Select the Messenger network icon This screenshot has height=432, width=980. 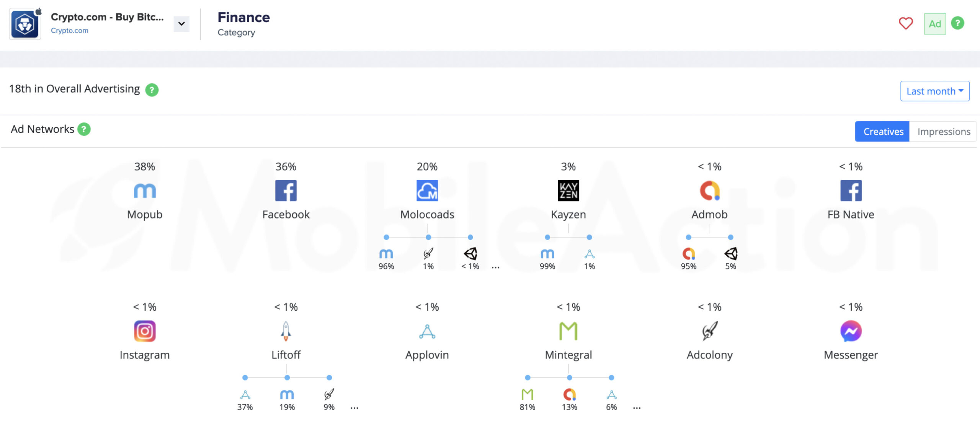click(x=851, y=331)
